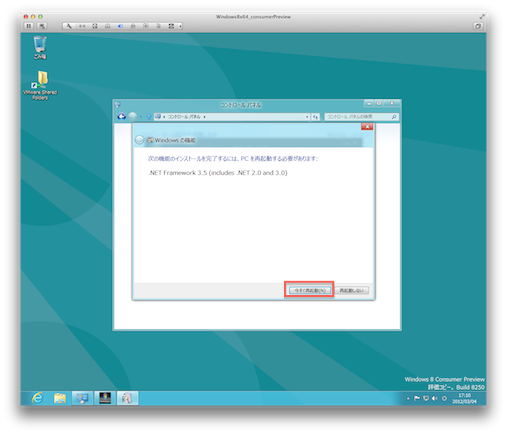Open VM settings wrench icon
This screenshot has height=434, width=507.
click(69, 26)
